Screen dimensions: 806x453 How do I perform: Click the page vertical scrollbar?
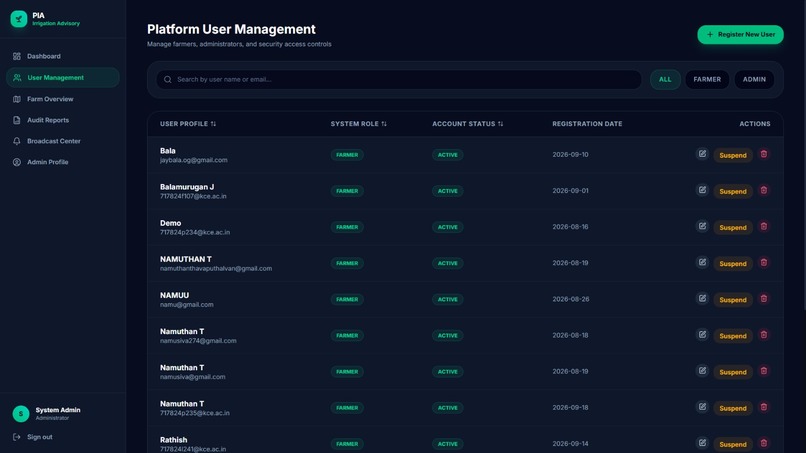pyautogui.click(x=803, y=154)
